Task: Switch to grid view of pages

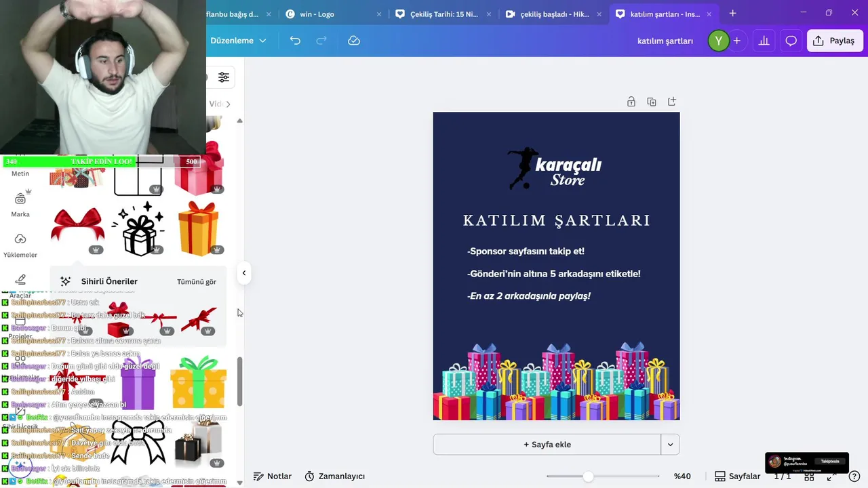Action: (809, 476)
